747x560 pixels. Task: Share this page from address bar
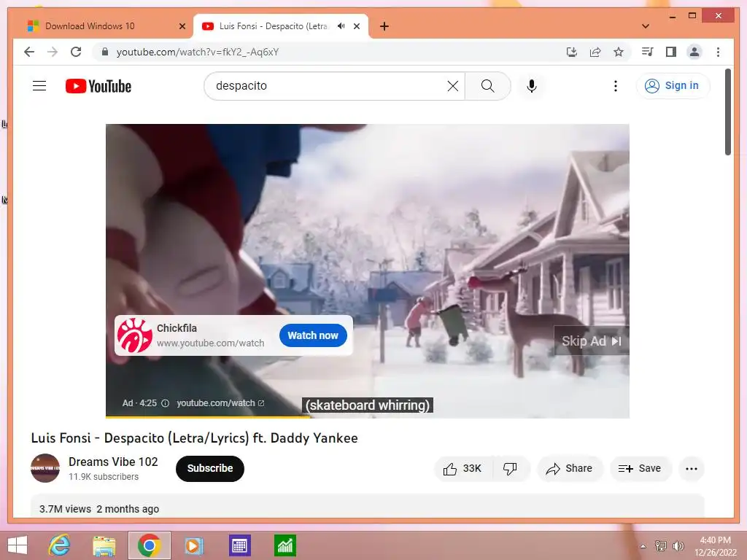[x=595, y=52]
